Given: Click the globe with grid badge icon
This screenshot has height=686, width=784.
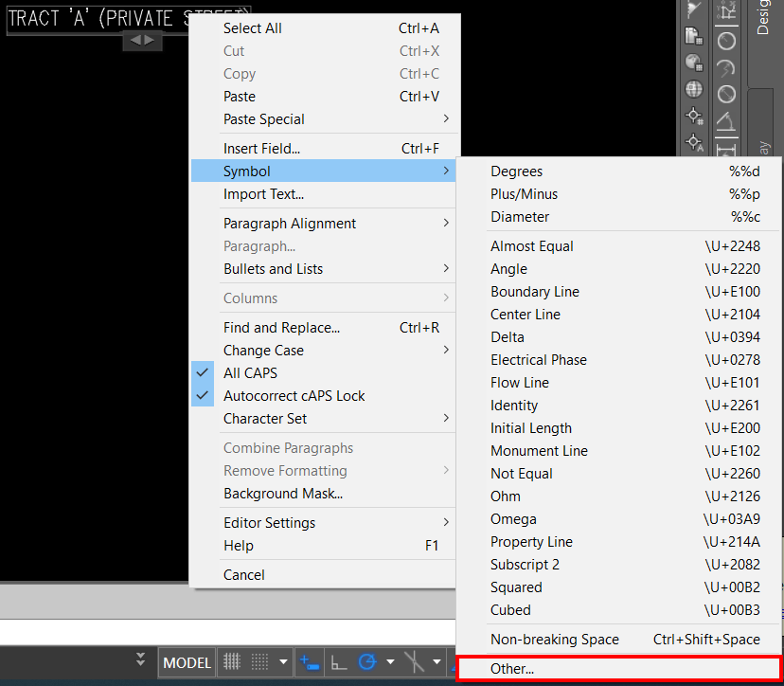Looking at the screenshot, I should point(693,63).
